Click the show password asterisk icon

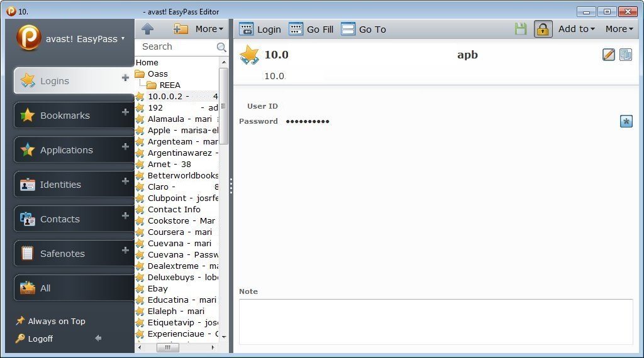pyautogui.click(x=626, y=121)
